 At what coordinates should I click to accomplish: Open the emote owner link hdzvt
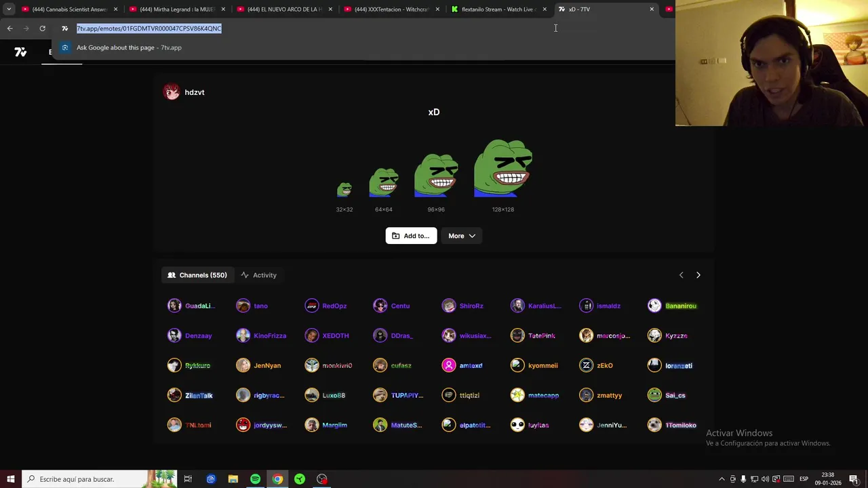(x=195, y=92)
